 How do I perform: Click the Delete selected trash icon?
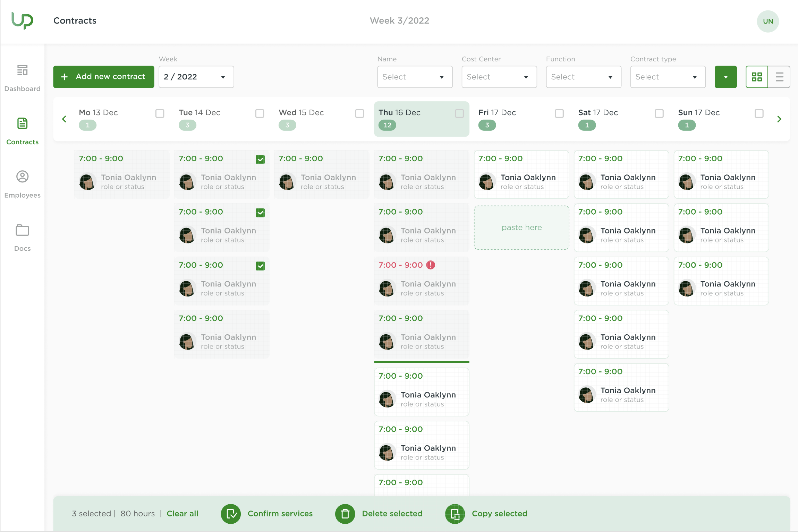pyautogui.click(x=345, y=514)
